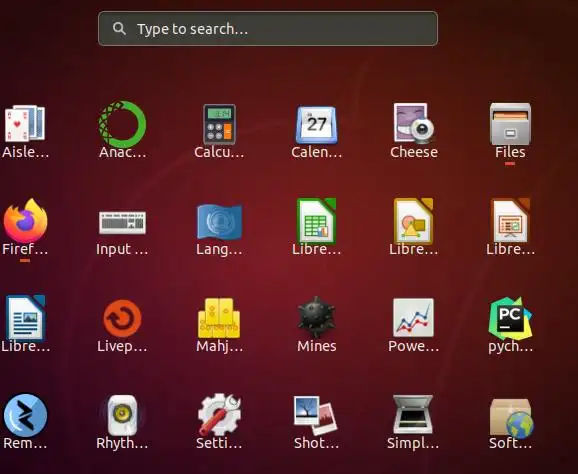Open the Aisleriot solitaire card game
The image size is (578, 474).
(x=25, y=124)
